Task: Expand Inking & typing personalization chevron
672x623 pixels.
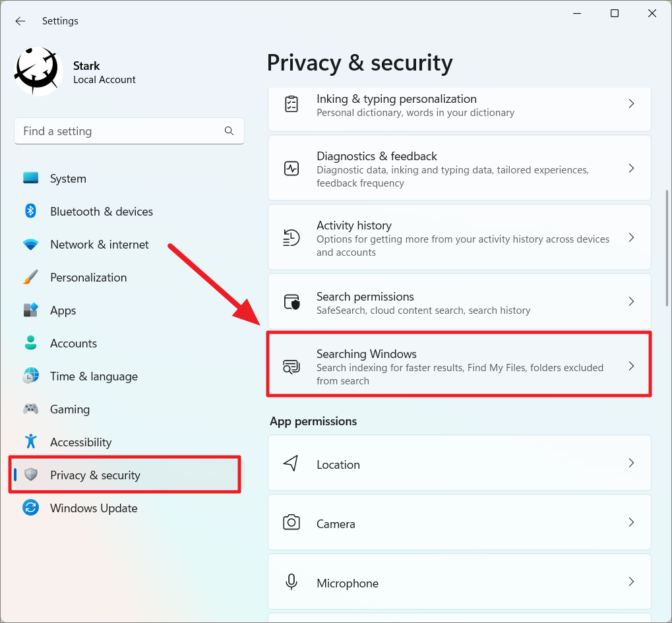Action: 631,104
